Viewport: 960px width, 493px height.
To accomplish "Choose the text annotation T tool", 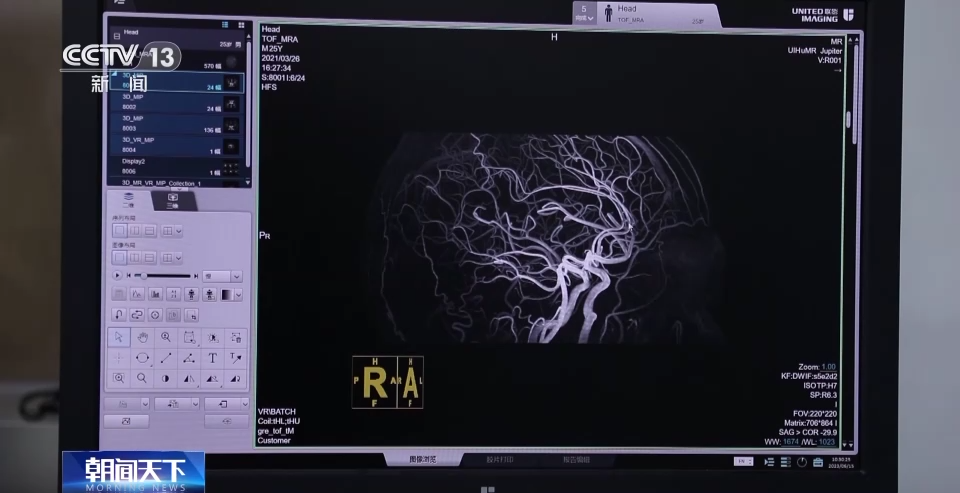I will click(212, 357).
